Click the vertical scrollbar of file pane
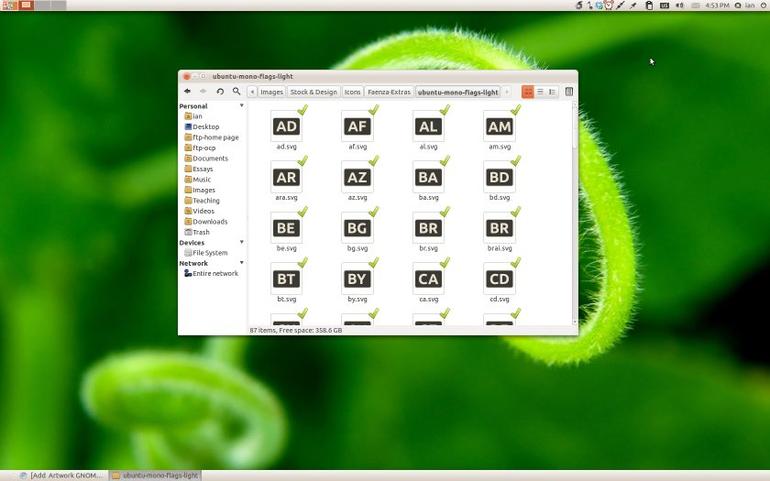Image resolution: width=770 pixels, height=481 pixels. tap(575, 212)
